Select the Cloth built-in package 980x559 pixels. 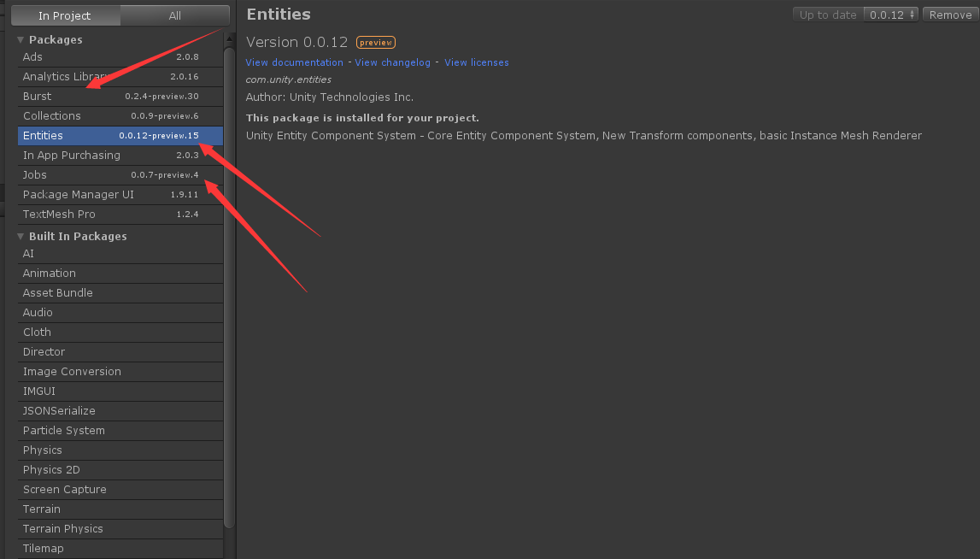120,332
